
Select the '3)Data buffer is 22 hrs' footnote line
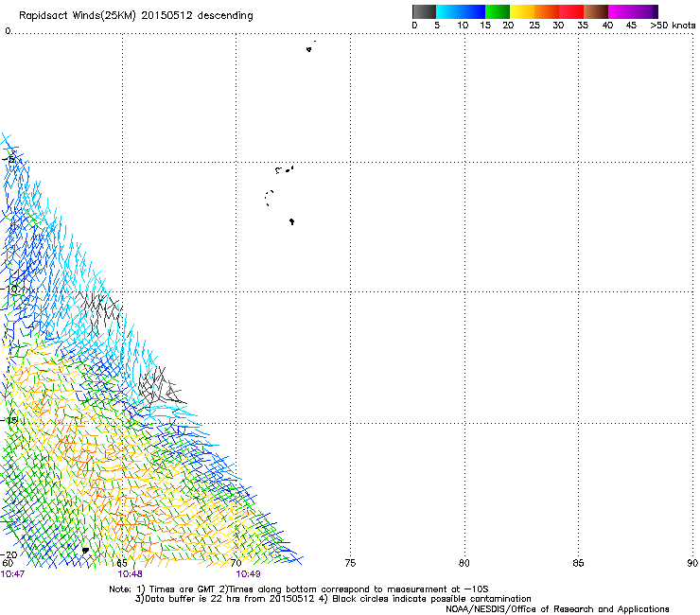pyautogui.click(x=333, y=599)
